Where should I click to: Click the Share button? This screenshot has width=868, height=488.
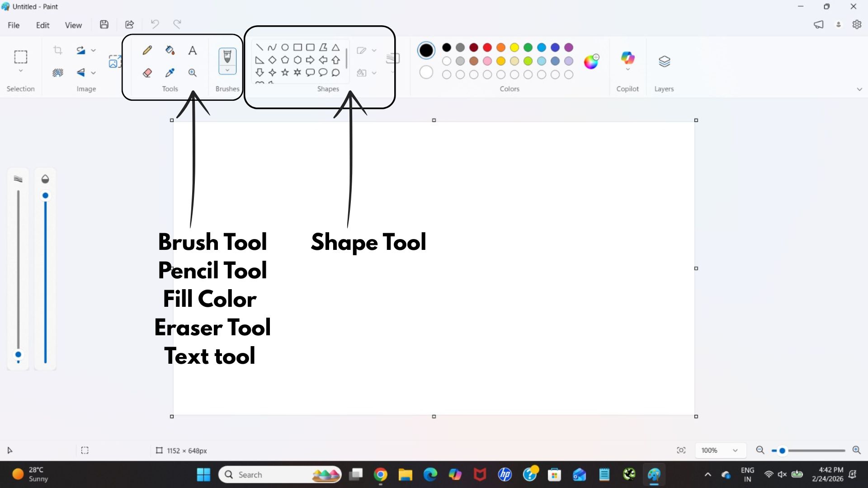129,24
